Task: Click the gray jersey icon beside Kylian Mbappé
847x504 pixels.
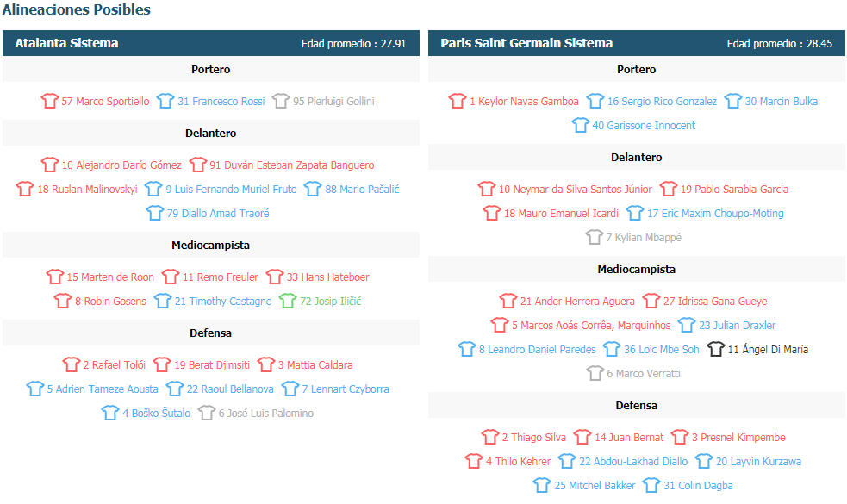Action: [595, 237]
